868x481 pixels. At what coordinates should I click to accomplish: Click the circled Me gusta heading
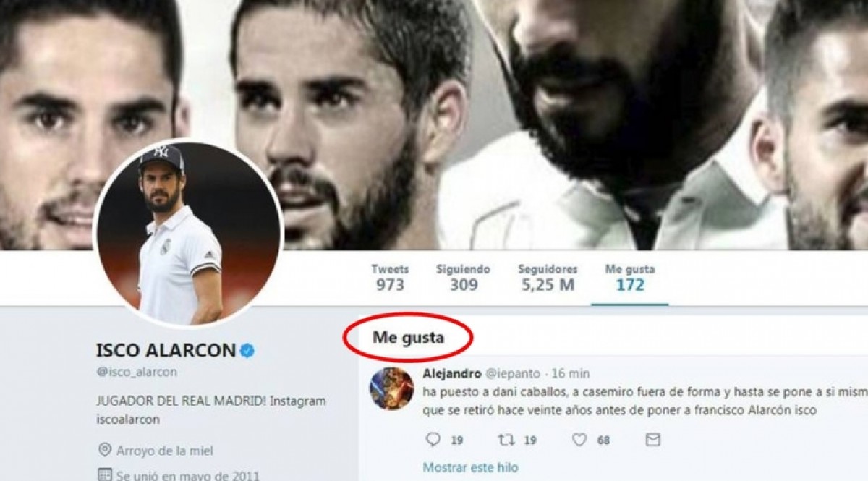tap(408, 336)
